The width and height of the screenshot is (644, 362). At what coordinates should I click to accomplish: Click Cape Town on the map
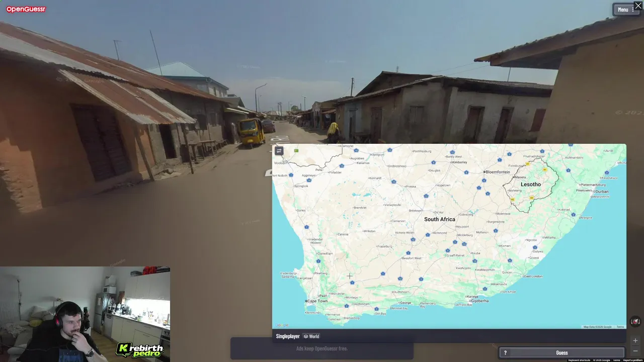[x=317, y=301]
